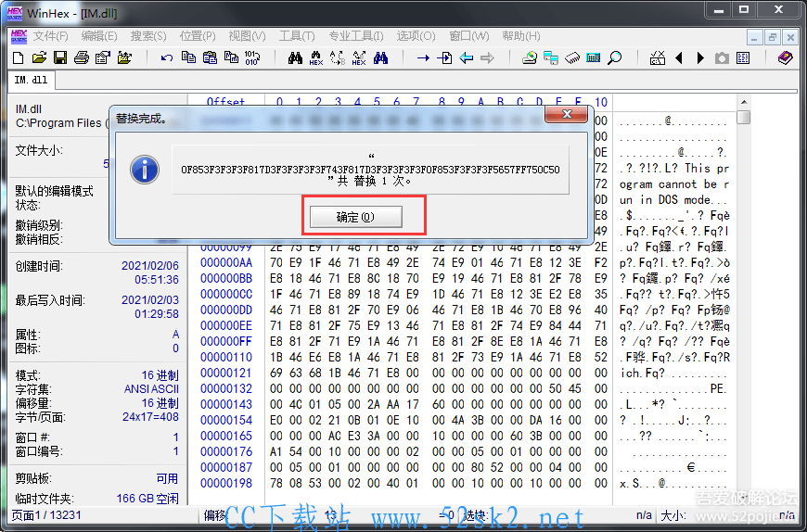
Task: Open the 视图(V) menu
Action: (247, 36)
